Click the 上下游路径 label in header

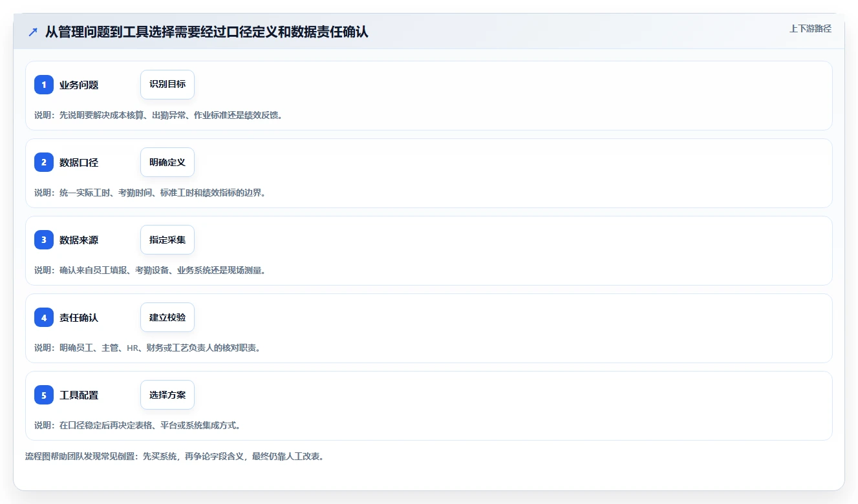click(810, 28)
